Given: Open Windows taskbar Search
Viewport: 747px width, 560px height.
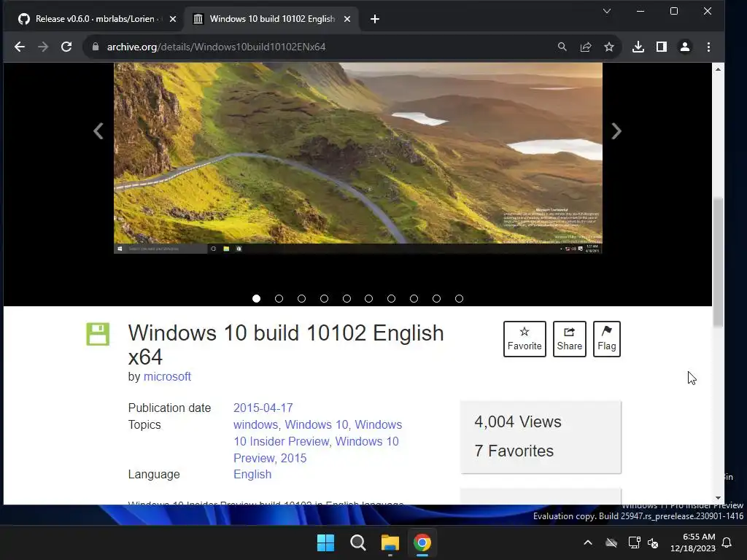Looking at the screenshot, I should coord(357,542).
